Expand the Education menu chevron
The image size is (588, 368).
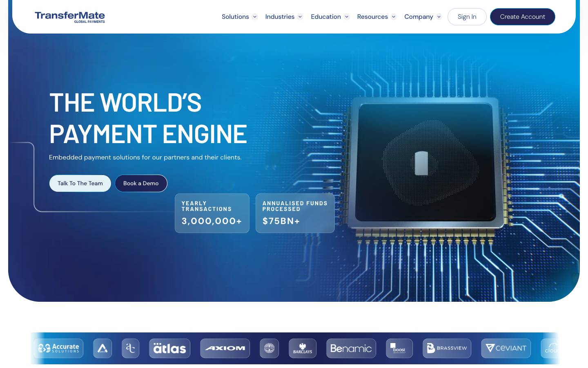347,17
